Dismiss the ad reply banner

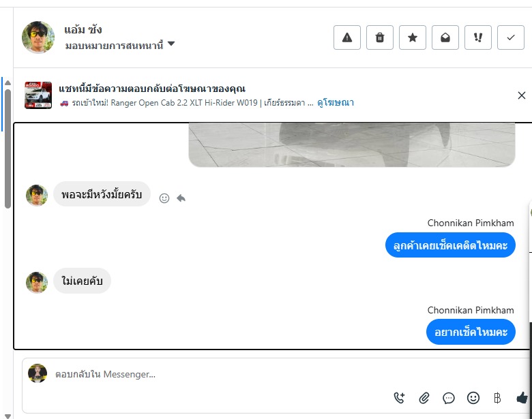tap(522, 95)
